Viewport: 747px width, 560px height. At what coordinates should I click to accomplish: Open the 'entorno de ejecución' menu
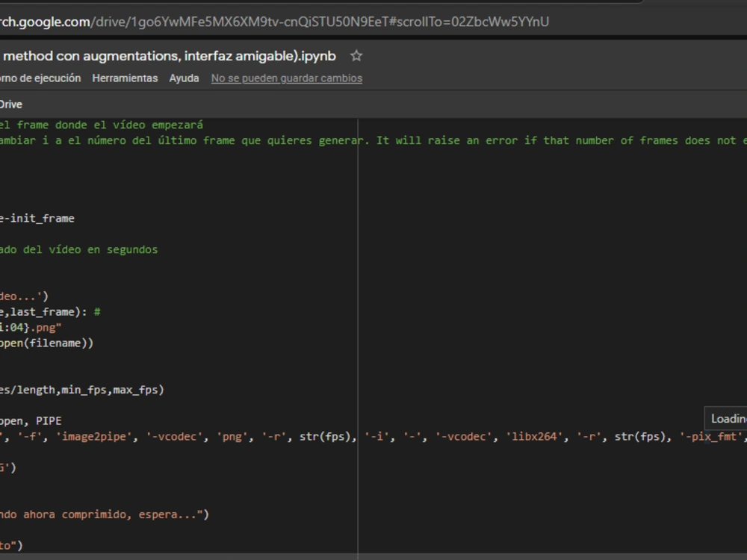pos(40,78)
